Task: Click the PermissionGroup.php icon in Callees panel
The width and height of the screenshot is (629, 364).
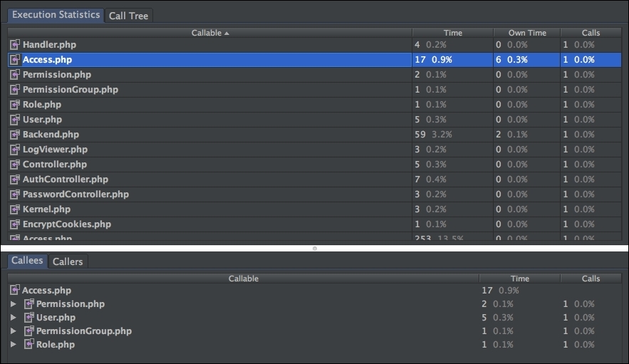Action: 29,331
